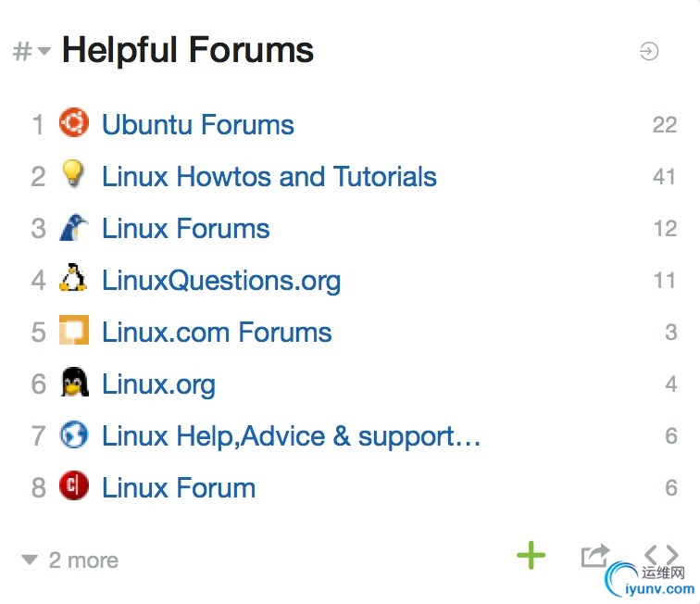Click the orange square Linux.com Forums icon
The height and width of the screenshot is (604, 700).
[x=73, y=331]
